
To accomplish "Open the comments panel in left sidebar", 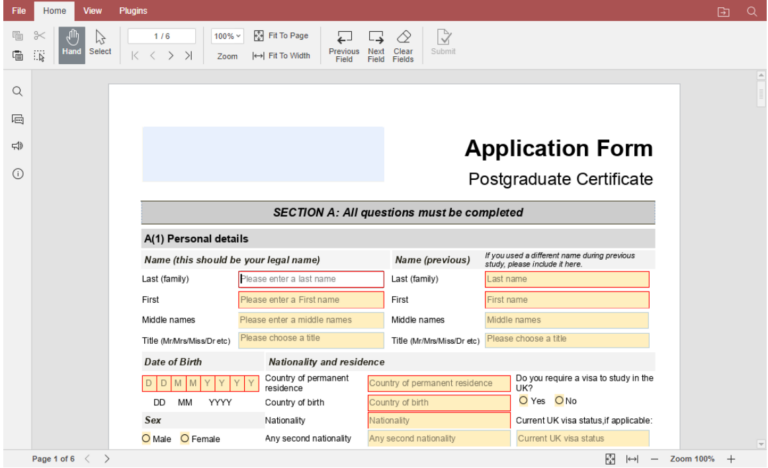I will click(x=18, y=119).
